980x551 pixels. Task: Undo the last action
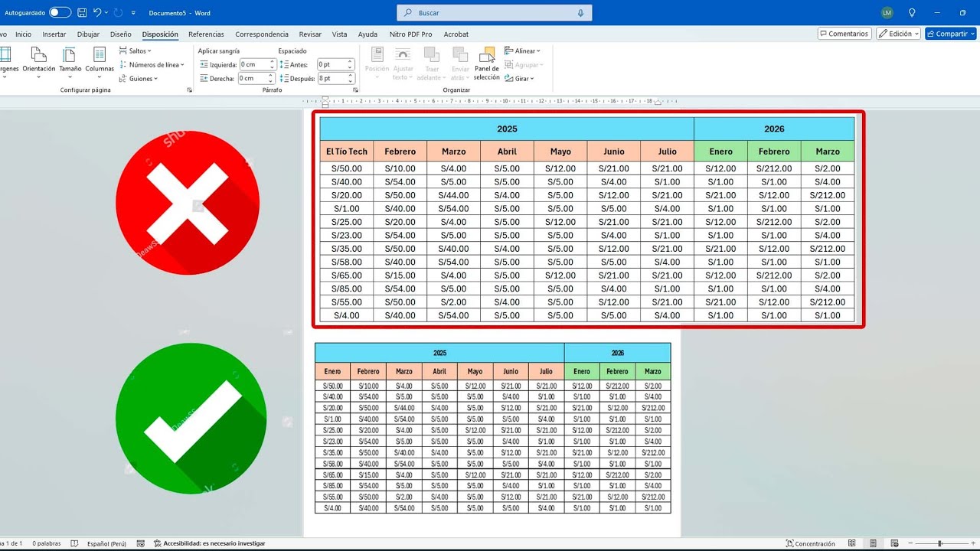tap(97, 13)
